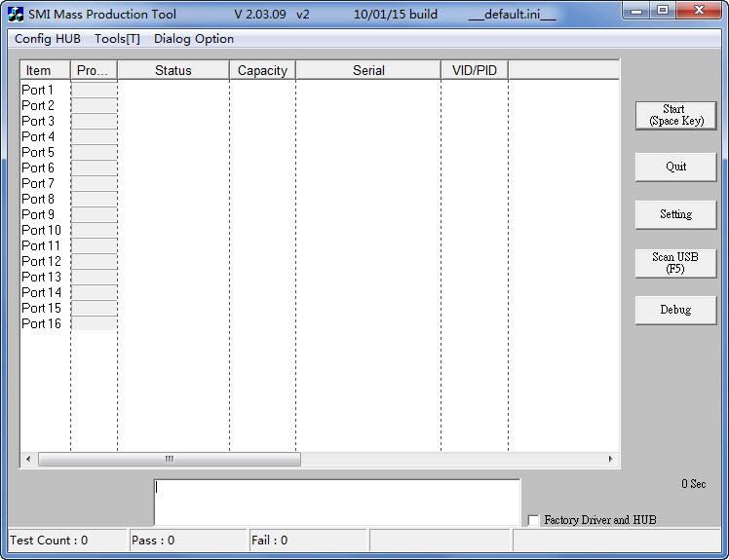
Task: Click the horizontal scrollbar thumb
Action: (170, 459)
